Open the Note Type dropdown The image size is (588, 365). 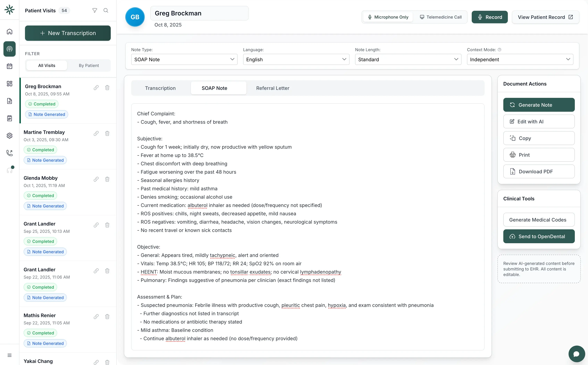click(x=184, y=59)
